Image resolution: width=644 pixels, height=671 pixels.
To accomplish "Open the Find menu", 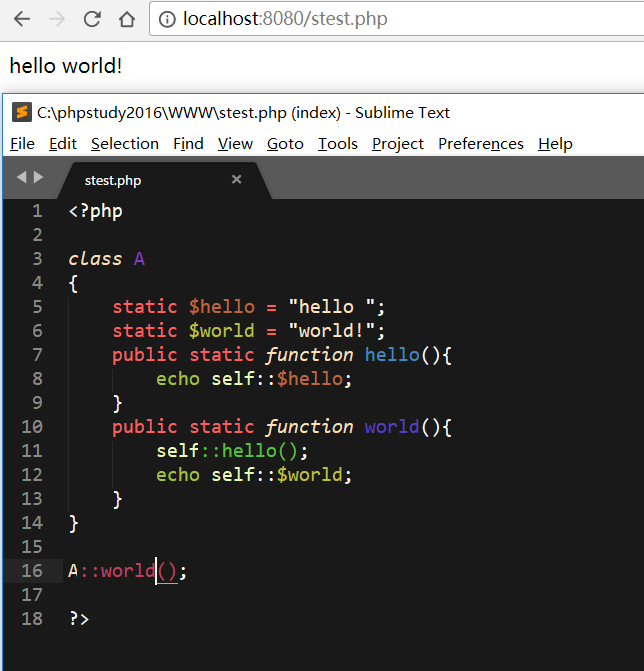I will [188, 144].
